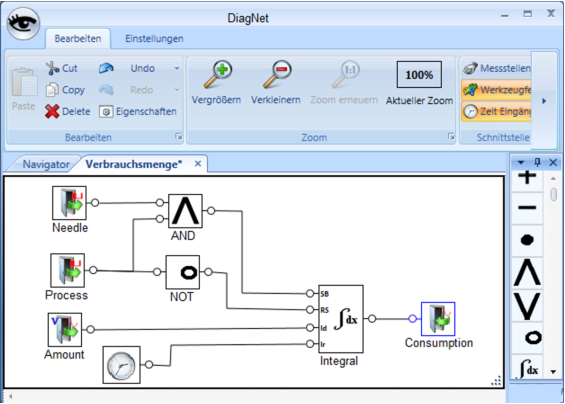Screen dimensions: 565x404
Task: Click the Messstellen button
Action: 497,68
